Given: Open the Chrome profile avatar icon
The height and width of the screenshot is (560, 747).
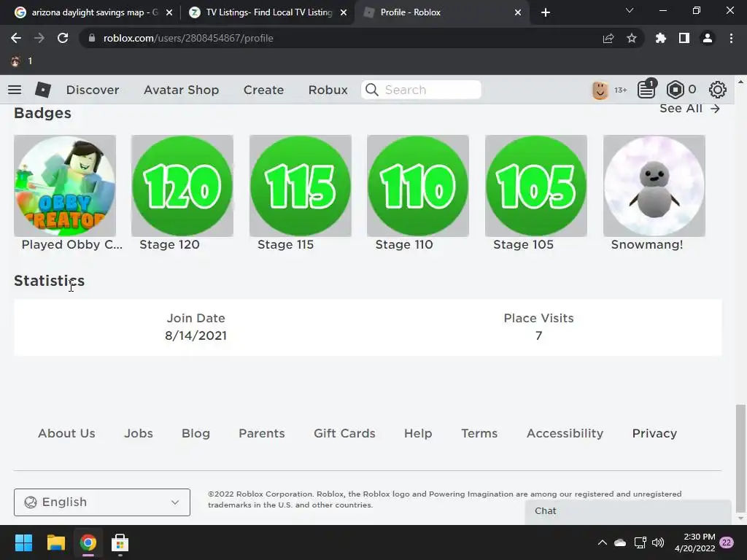Looking at the screenshot, I should [708, 38].
